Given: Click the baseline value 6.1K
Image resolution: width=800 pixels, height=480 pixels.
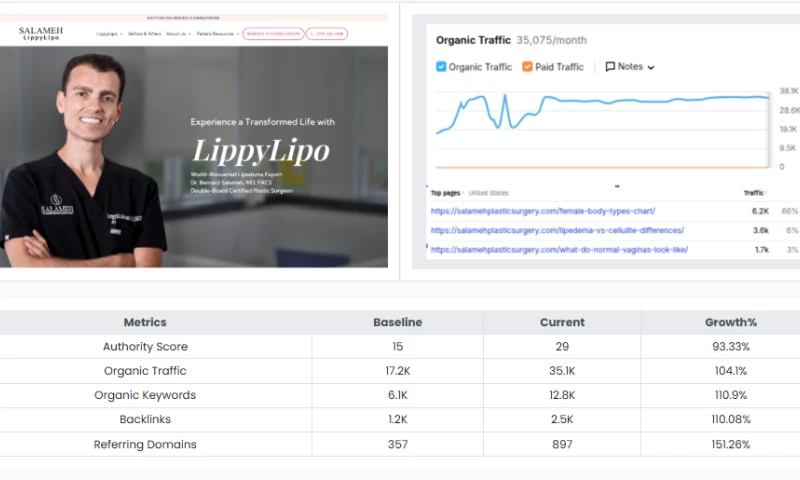Looking at the screenshot, I should pyautogui.click(x=397, y=395).
